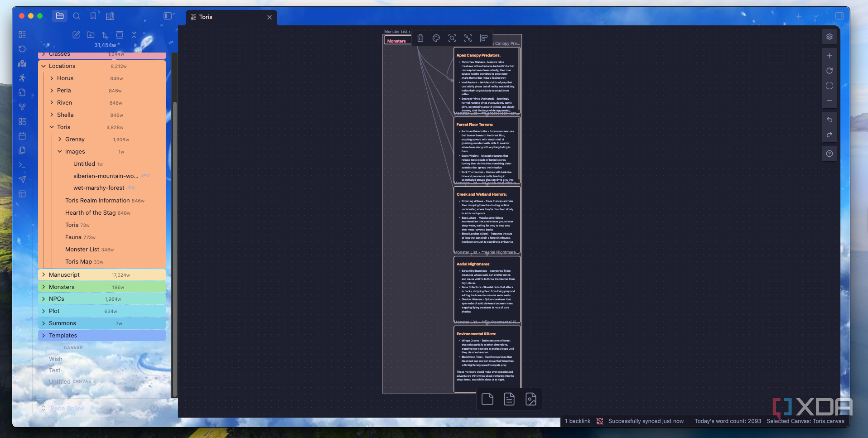This screenshot has height=438, width=868.
Task: Create a new folder in explorer
Action: click(91, 35)
